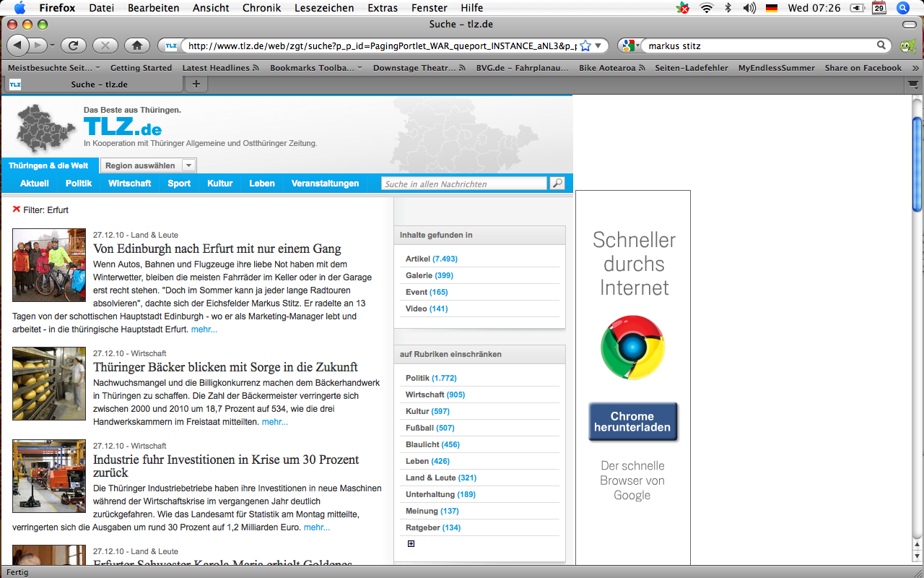Open the Chronik menu
The height and width of the screenshot is (578, 924).
pos(262,8)
